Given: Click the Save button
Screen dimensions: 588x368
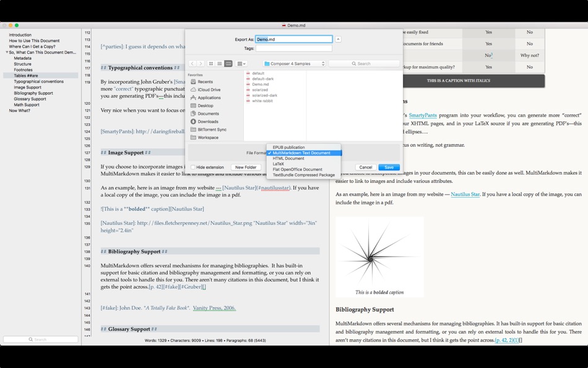Looking at the screenshot, I should pos(389,167).
